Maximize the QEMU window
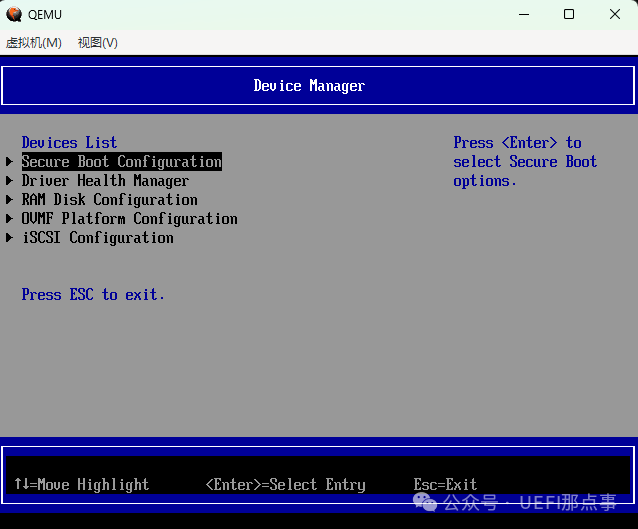 [569, 14]
